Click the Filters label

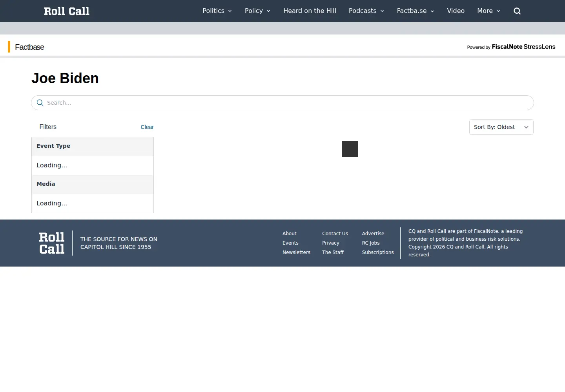click(x=48, y=127)
